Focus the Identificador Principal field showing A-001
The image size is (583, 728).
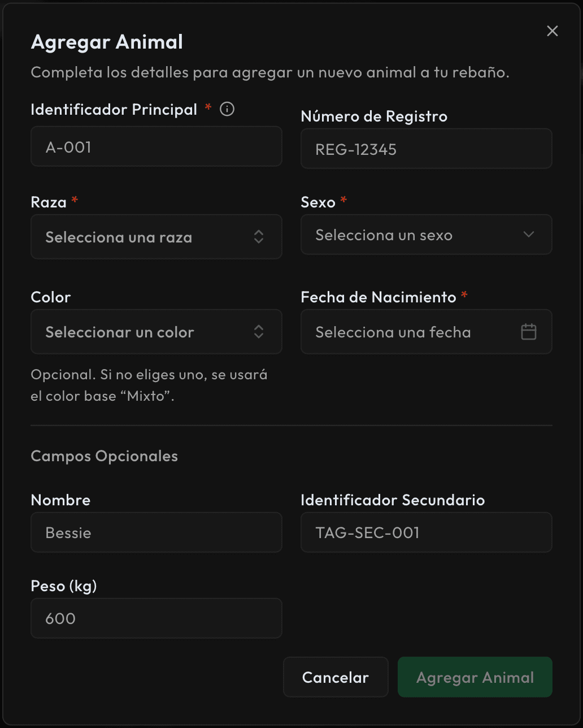pyautogui.click(x=156, y=147)
